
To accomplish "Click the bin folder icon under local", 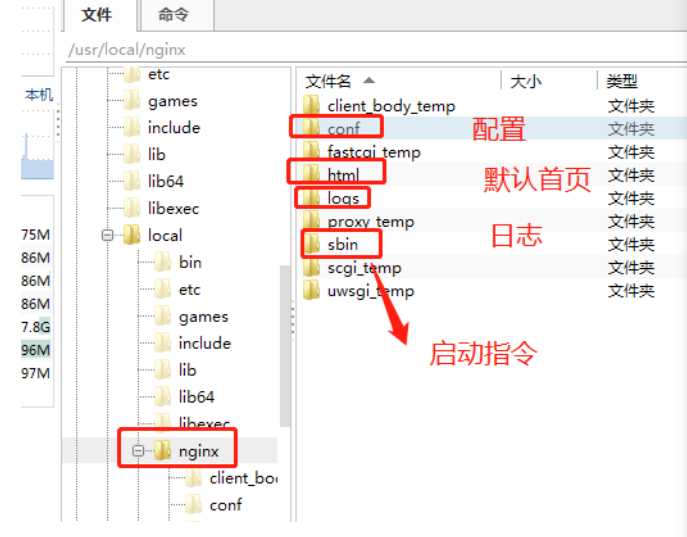I will 163,262.
